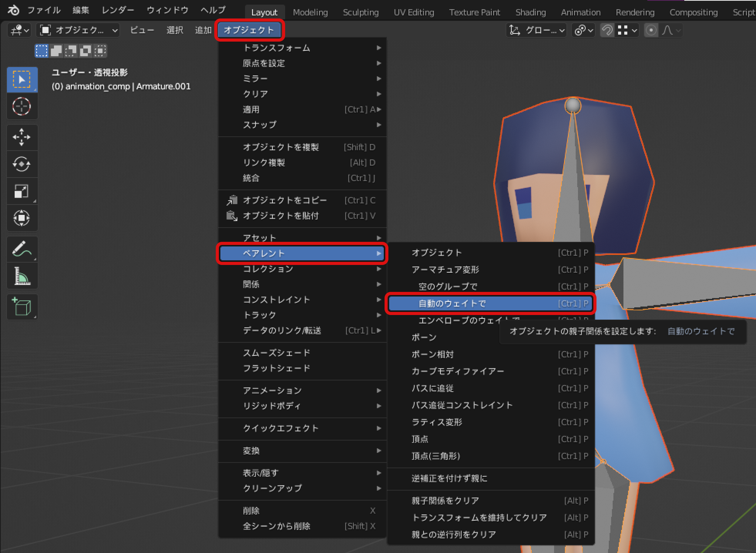Select the Move tool
The height and width of the screenshot is (553, 756).
pyautogui.click(x=22, y=137)
